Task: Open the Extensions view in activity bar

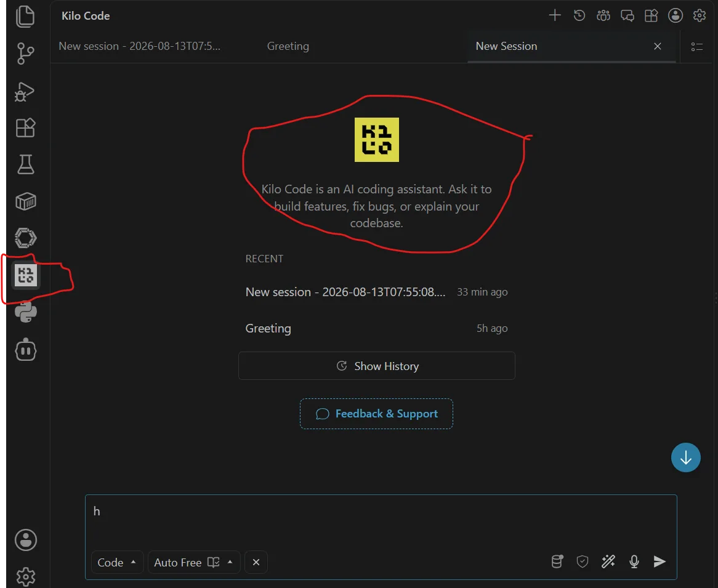Action: click(25, 128)
